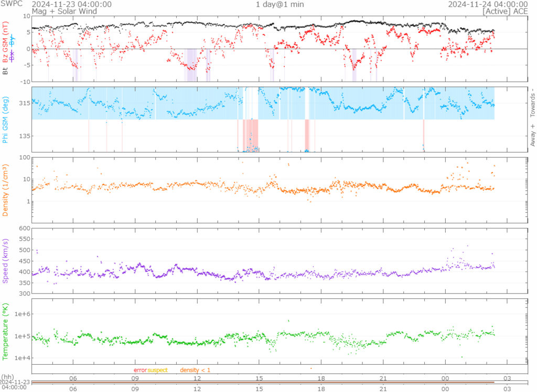Screen dimensions: 537x392
Task: Click the 'Away +' label on the right
Action: (533, 135)
